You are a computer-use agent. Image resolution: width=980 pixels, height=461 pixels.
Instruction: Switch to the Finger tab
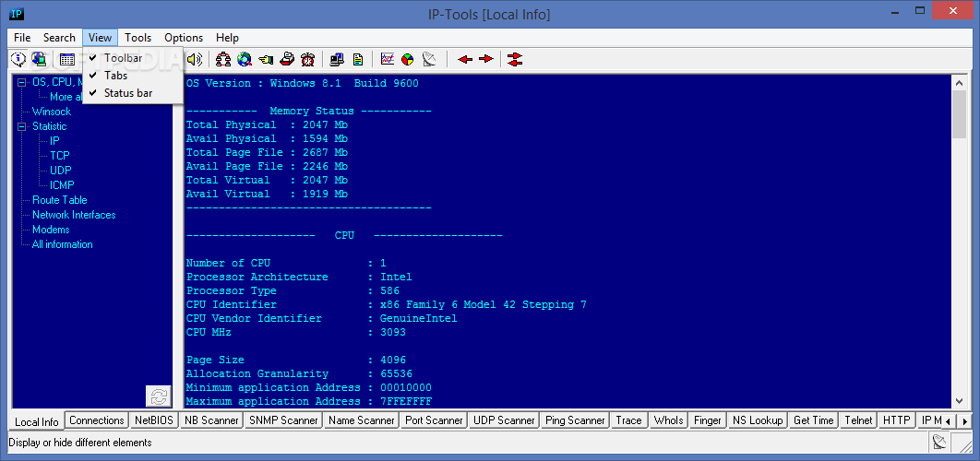pyautogui.click(x=708, y=420)
